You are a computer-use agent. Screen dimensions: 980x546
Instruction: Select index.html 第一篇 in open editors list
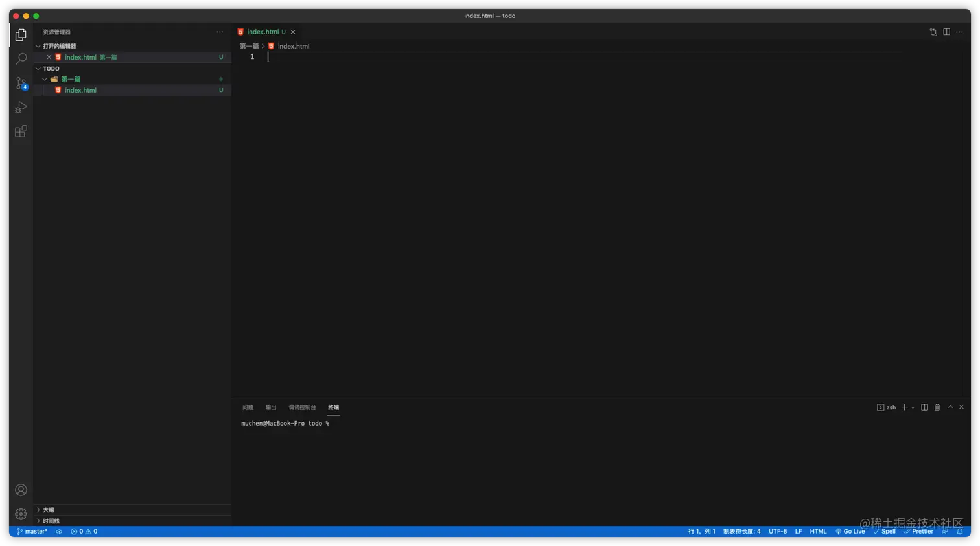tap(132, 57)
